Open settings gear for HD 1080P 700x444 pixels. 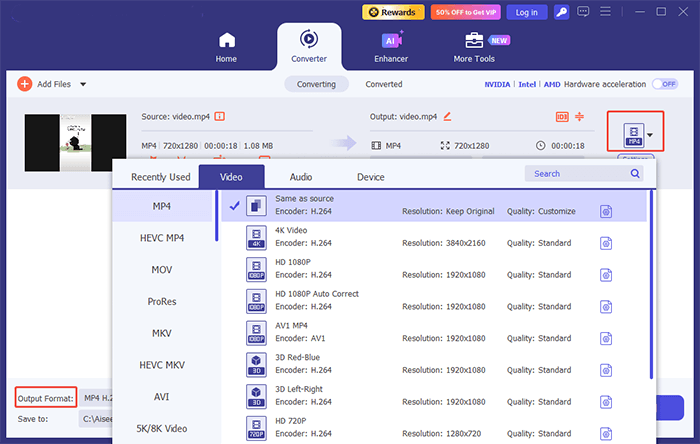click(606, 275)
